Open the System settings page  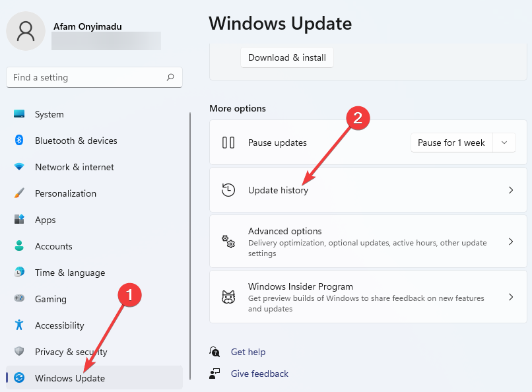click(x=94, y=114)
